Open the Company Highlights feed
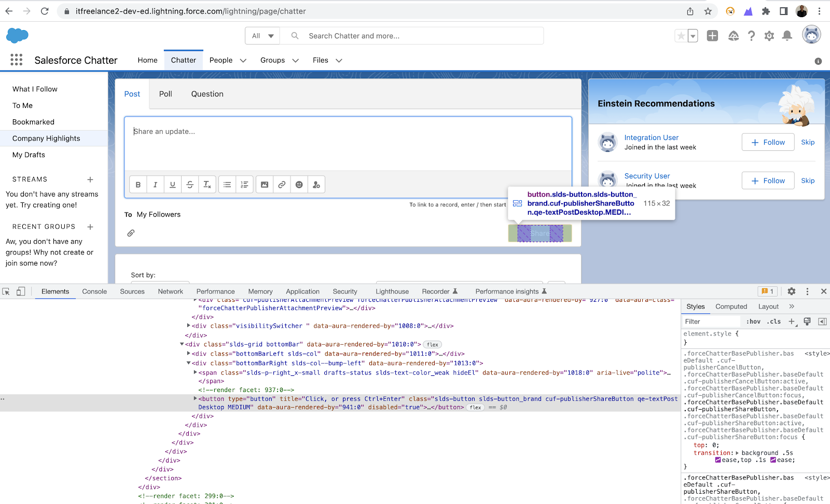Viewport: 830px width, 504px height. coord(54,138)
